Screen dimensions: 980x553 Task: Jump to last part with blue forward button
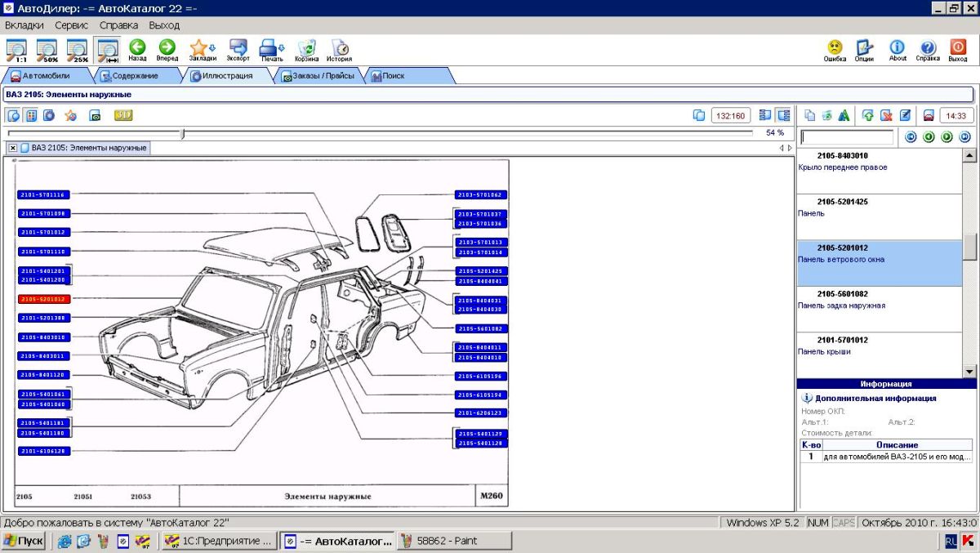964,136
